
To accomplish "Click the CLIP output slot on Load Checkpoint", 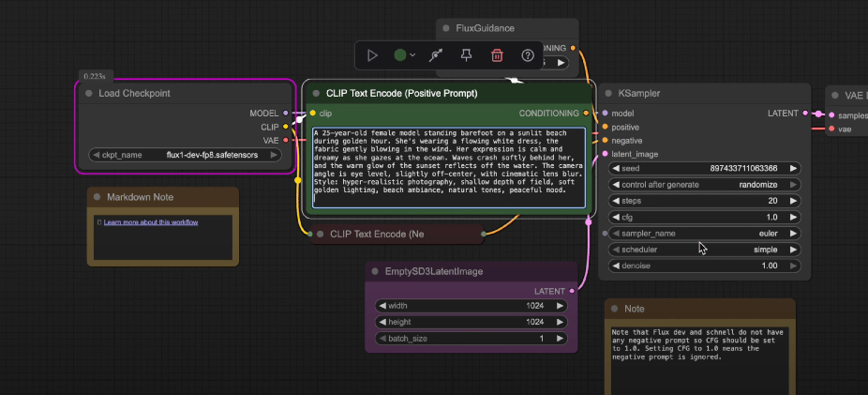I will 286,127.
